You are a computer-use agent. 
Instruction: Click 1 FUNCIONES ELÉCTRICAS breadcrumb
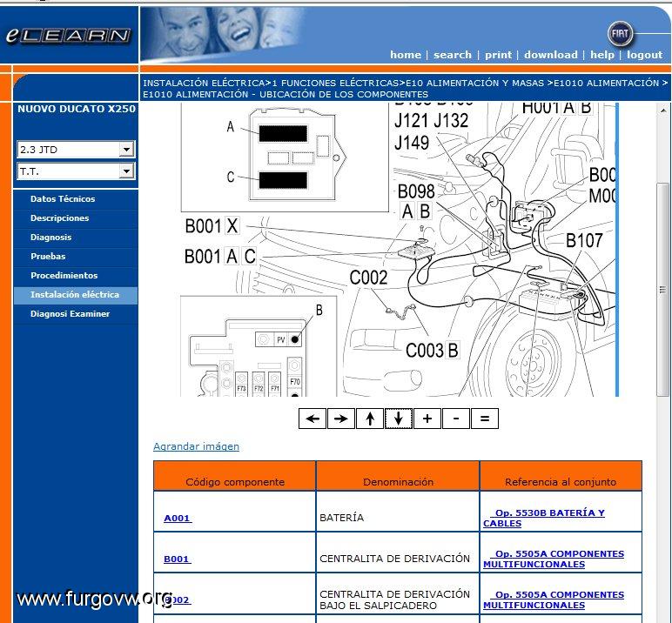[x=336, y=84]
